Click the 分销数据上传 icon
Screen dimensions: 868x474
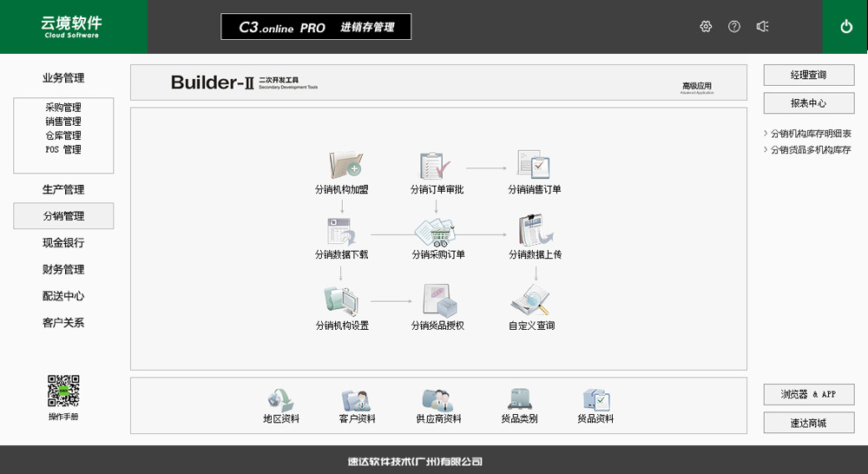(535, 233)
